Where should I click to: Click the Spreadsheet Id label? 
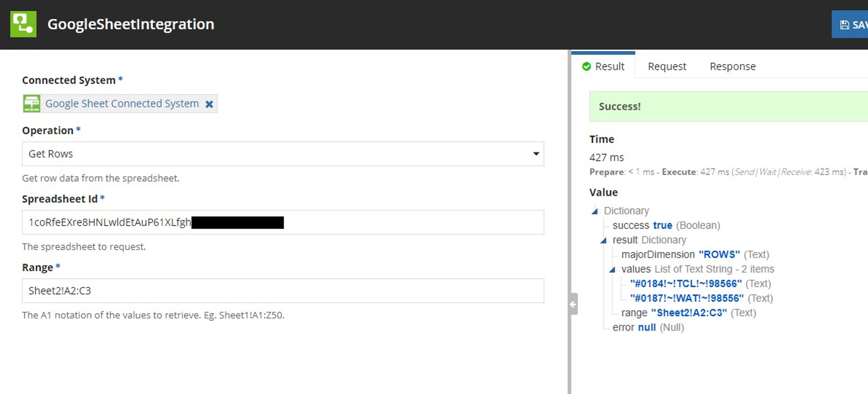pos(60,199)
